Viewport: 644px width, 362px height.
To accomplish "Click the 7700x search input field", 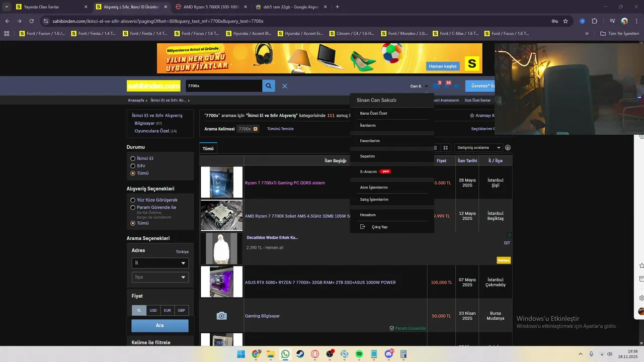I will pyautogui.click(x=223, y=86).
